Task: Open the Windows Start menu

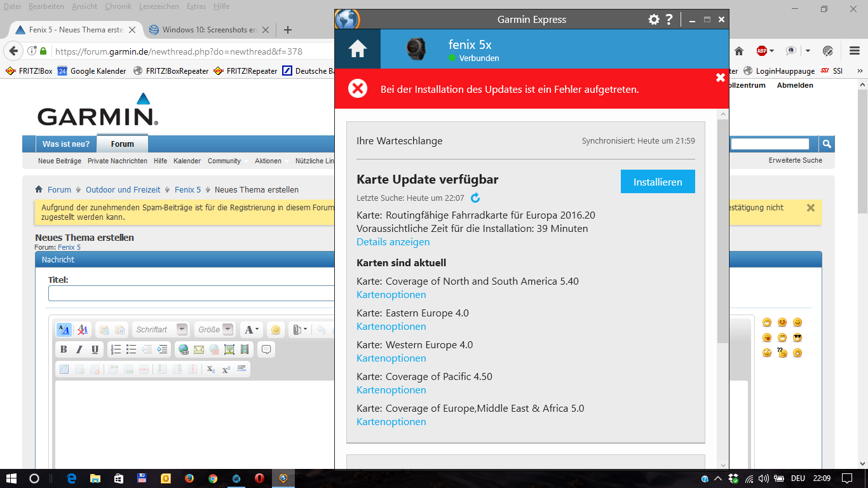Action: [x=11, y=478]
